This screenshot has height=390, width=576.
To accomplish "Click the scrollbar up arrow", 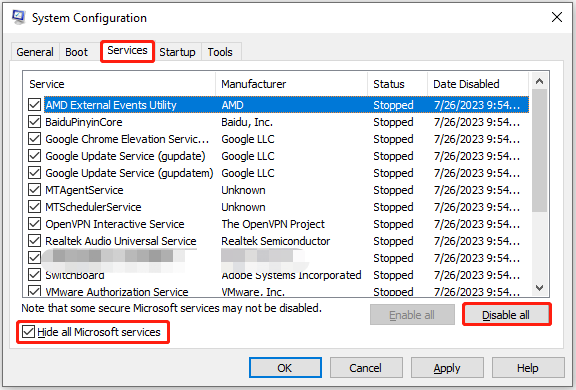I will [539, 82].
